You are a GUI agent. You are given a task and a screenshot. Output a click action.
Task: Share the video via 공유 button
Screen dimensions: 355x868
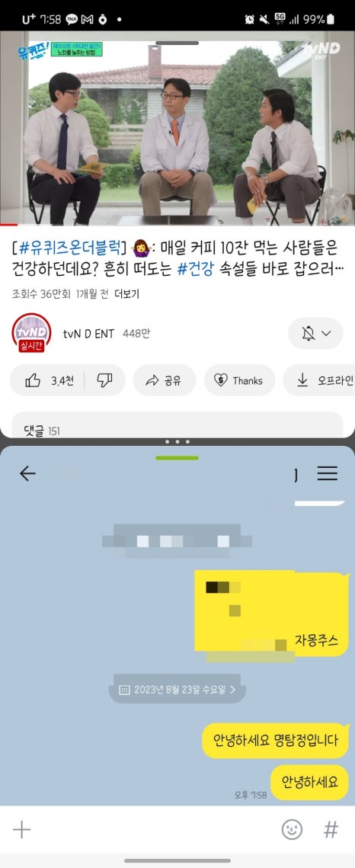165,380
